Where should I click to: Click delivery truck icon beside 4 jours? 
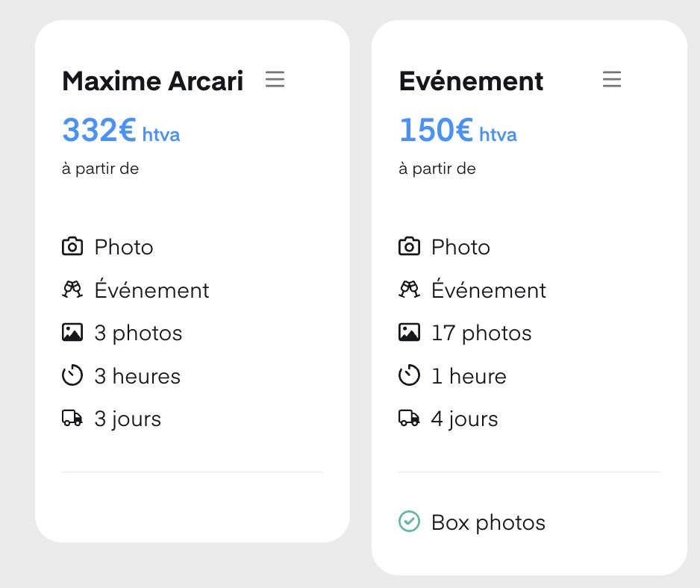click(x=409, y=419)
